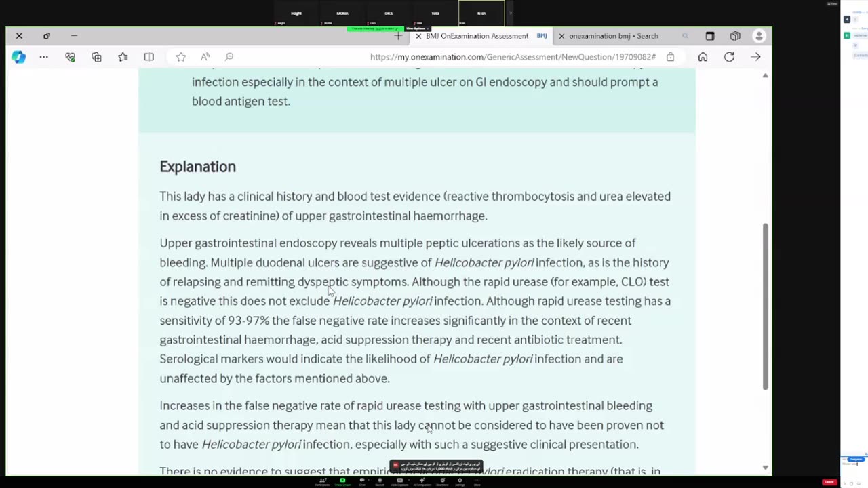The width and height of the screenshot is (868, 488).
Task: Open the Zoom View Options dropdown
Action: (418, 28)
